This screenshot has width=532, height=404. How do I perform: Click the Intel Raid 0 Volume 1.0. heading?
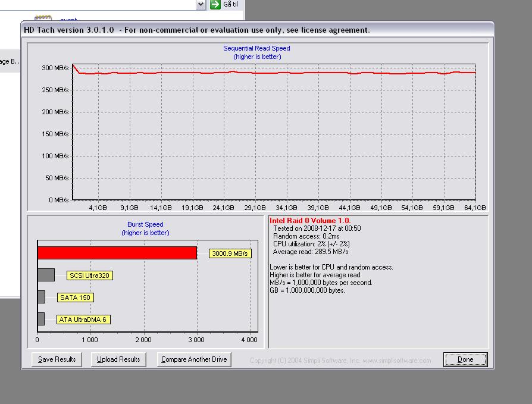tap(310, 221)
